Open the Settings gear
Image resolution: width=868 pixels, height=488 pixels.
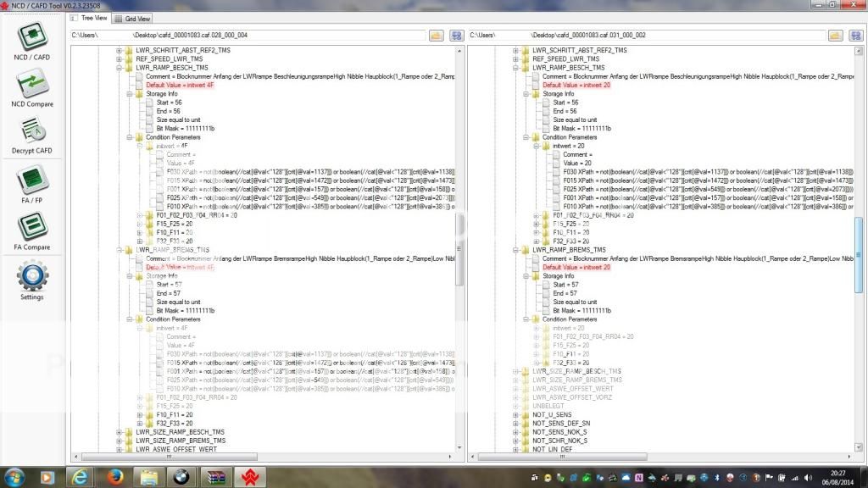click(31, 280)
